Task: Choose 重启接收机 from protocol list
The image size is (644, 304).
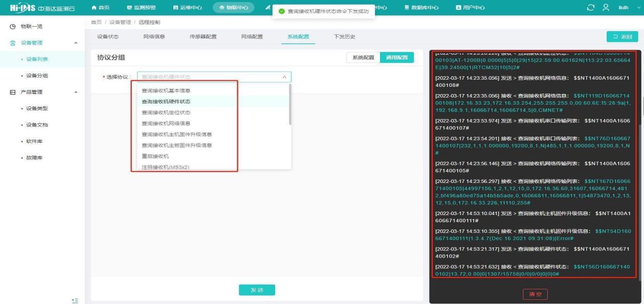Action: tap(155, 156)
